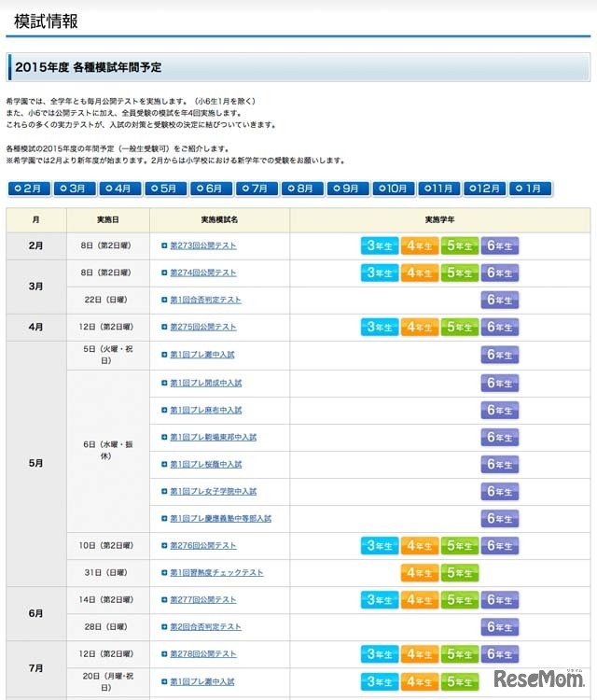597x700 pixels.
Task: Click 4年生 badge in July 20日 第1回プレ灘中入試 row
Action: [x=420, y=681]
